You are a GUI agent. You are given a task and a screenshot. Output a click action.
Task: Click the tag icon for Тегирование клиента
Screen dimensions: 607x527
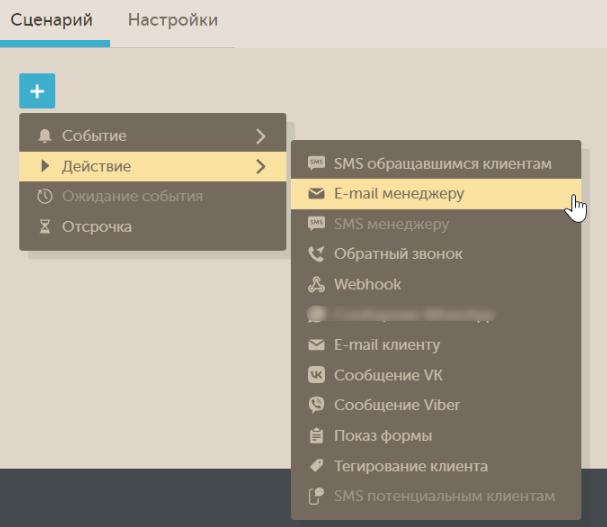tap(316, 466)
